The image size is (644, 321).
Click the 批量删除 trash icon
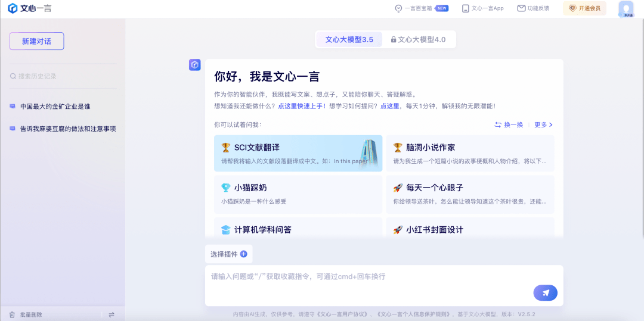click(13, 315)
